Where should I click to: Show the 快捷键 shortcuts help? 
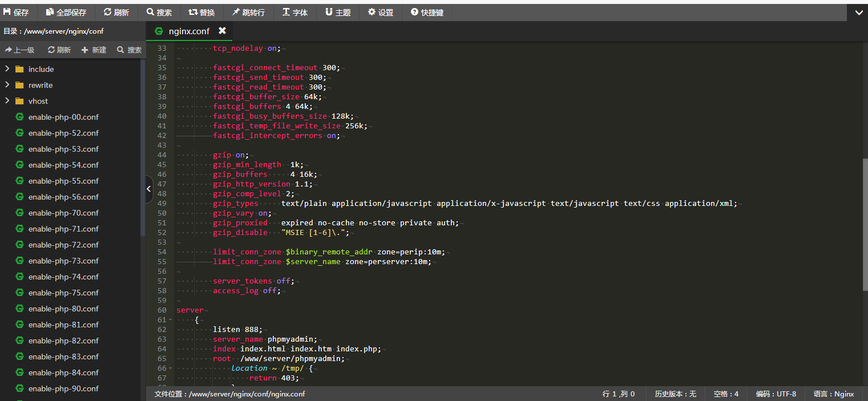[x=427, y=12]
